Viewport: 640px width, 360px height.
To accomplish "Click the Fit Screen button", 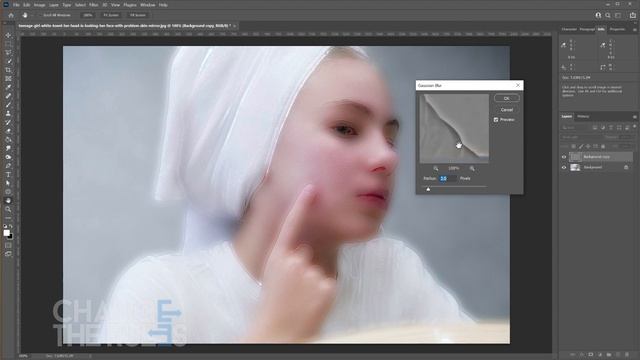I will pyautogui.click(x=111, y=15).
